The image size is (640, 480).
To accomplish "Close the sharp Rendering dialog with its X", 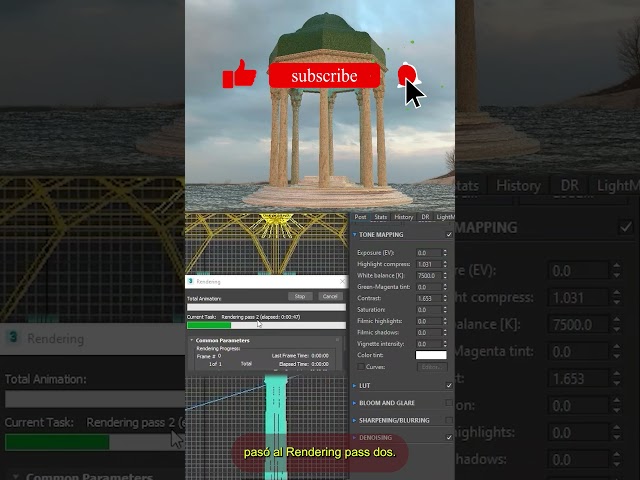I will [342, 281].
